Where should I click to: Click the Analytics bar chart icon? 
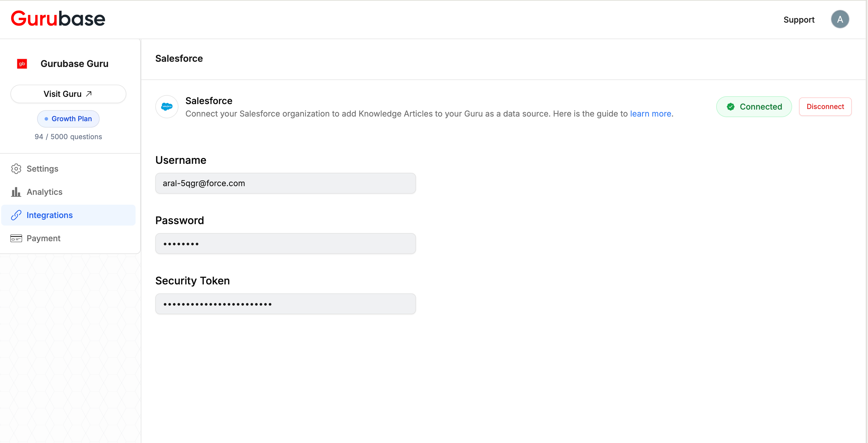(16, 192)
